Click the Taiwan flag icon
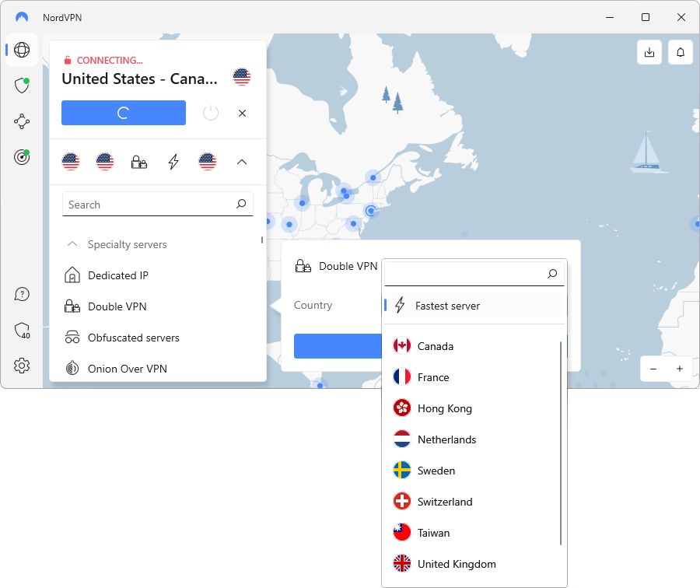This screenshot has width=700, height=588. [402, 533]
